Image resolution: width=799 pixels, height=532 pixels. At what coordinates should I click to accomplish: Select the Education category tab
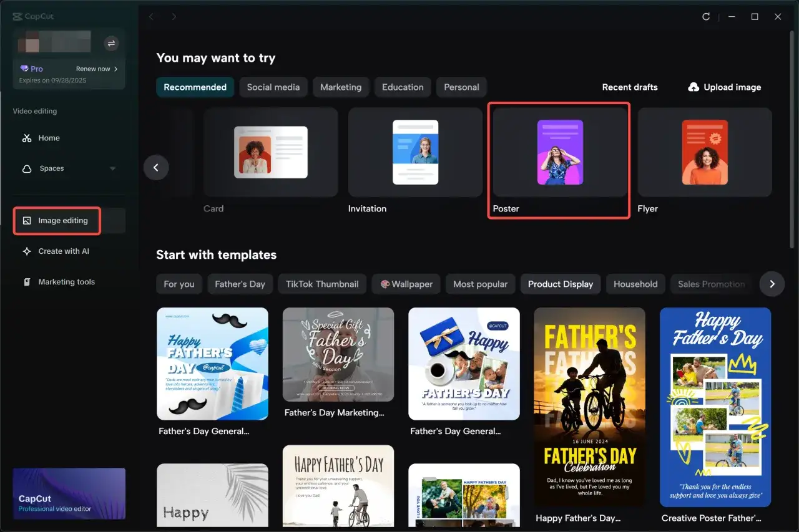(403, 87)
